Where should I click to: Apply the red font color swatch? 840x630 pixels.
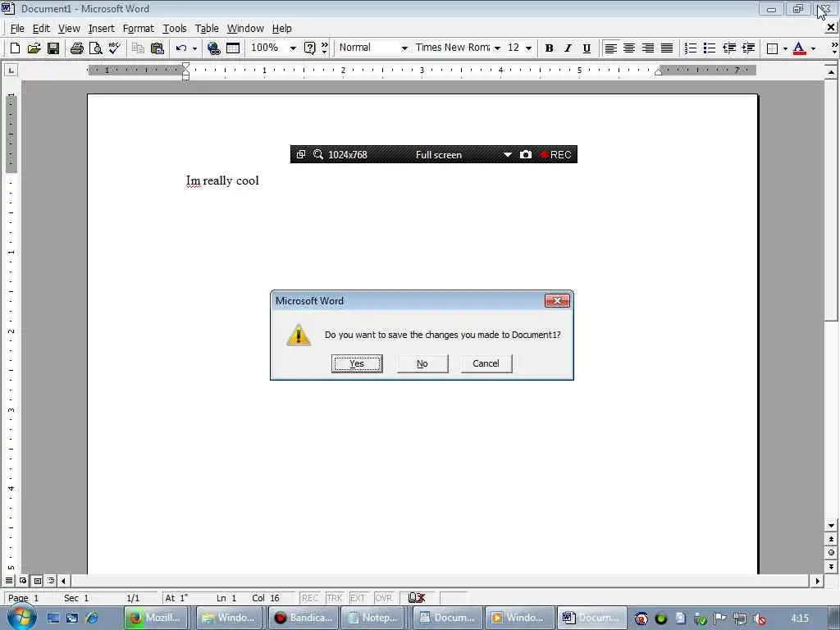pyautogui.click(x=799, y=48)
